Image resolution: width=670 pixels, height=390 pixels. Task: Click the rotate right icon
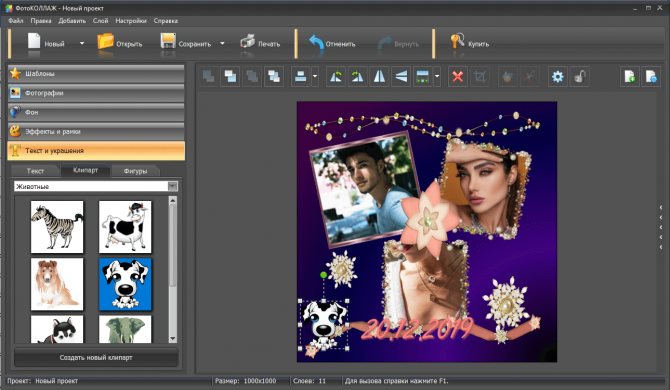(x=358, y=76)
